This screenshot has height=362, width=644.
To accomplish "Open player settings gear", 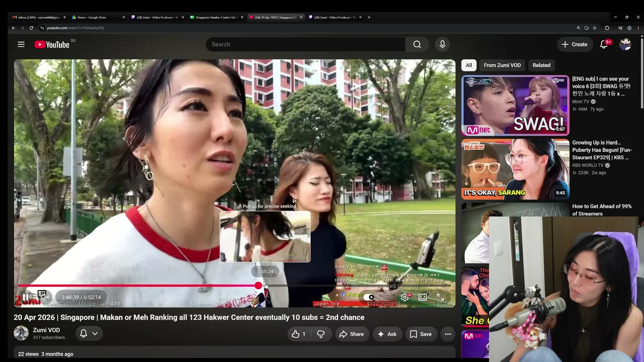I will (x=405, y=297).
